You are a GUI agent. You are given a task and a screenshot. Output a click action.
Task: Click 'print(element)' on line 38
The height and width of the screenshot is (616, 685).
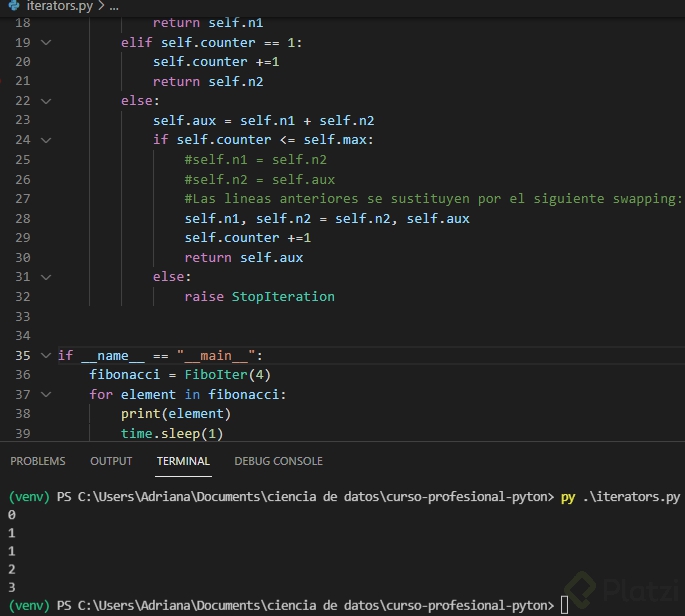pyautogui.click(x=176, y=414)
